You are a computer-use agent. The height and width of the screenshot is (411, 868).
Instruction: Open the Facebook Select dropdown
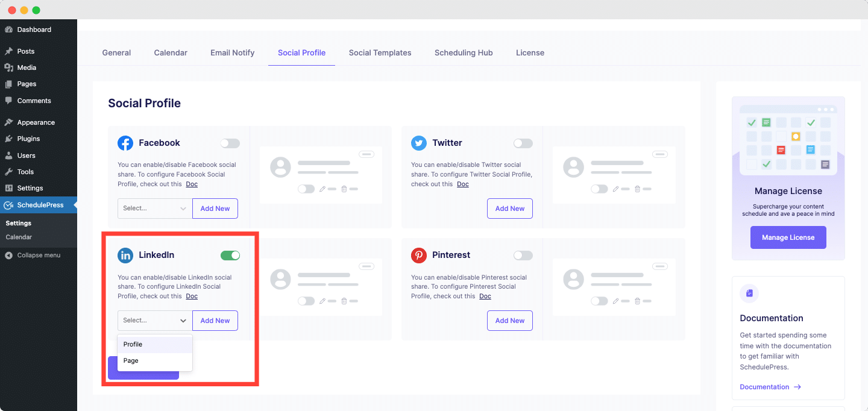point(155,209)
